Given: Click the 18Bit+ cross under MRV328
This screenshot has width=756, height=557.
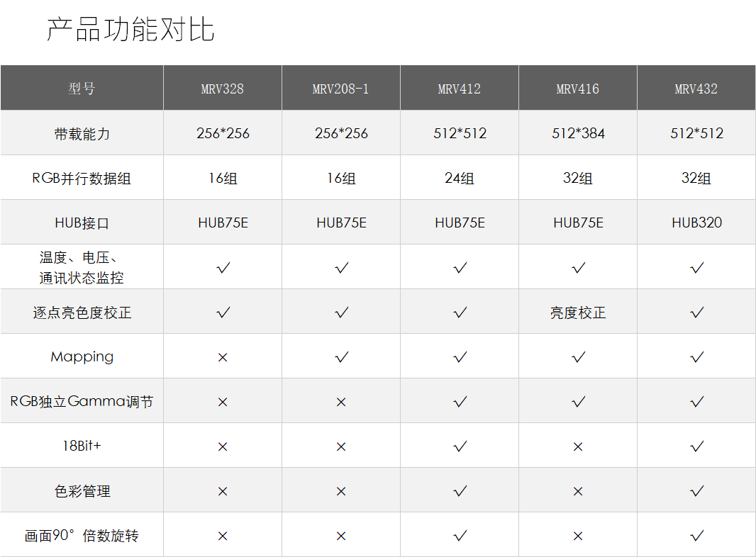Looking at the screenshot, I should (223, 446).
